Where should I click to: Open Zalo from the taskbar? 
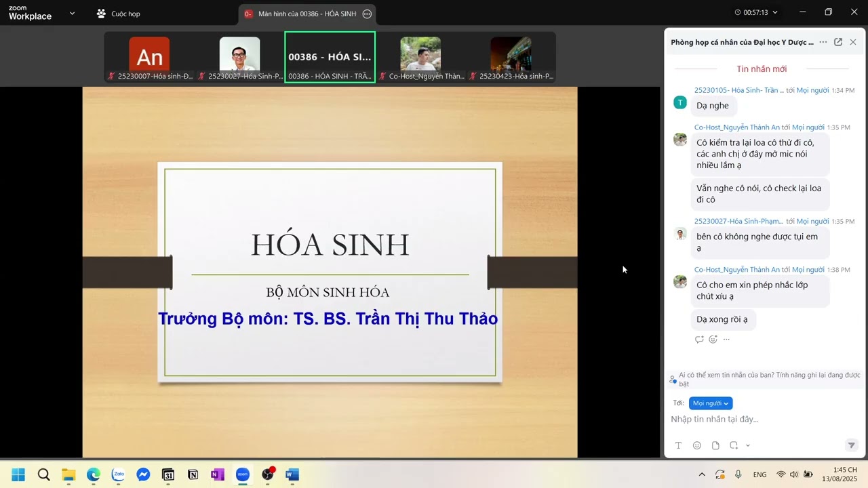(118, 474)
